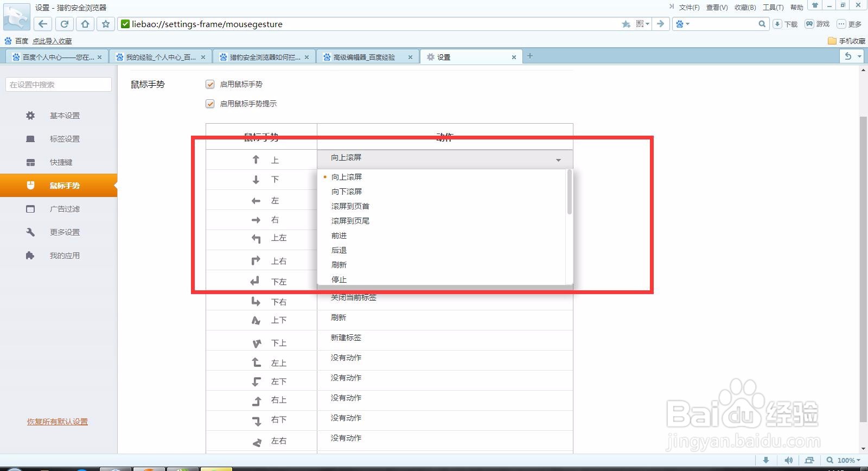The image size is (868, 471).
Task: Open 基本设置 in settings sidebar
Action: (59, 116)
